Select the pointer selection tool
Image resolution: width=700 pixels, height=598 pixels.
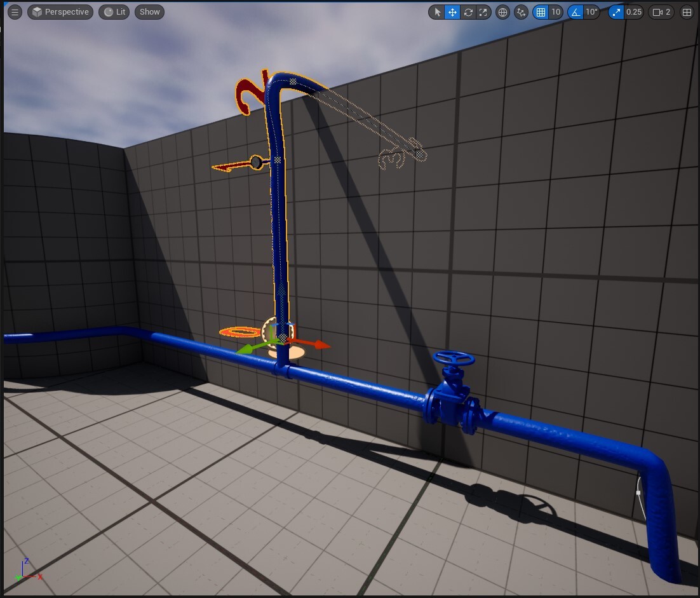[x=438, y=11]
